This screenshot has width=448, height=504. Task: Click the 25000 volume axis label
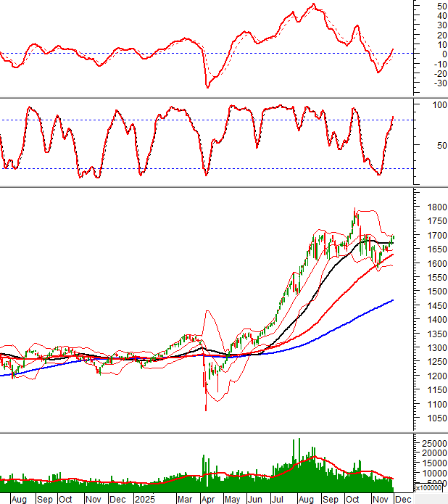(431, 442)
